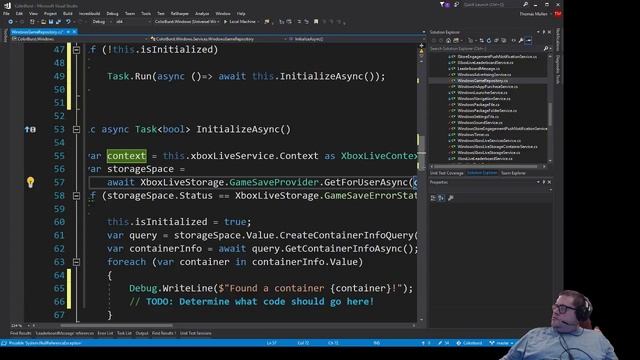This screenshot has height=360, width=640.
Task: Click the Properties panel Categorized icon
Action: tap(433, 198)
